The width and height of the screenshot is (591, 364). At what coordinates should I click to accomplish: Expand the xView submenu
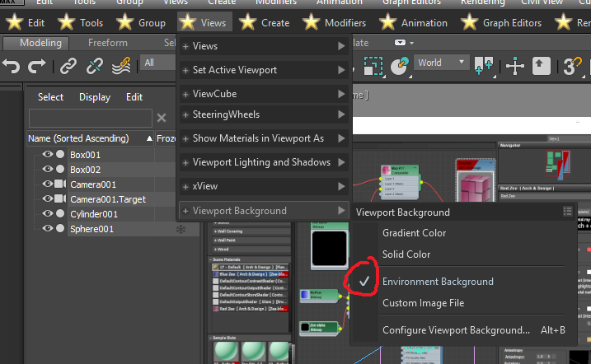(264, 186)
